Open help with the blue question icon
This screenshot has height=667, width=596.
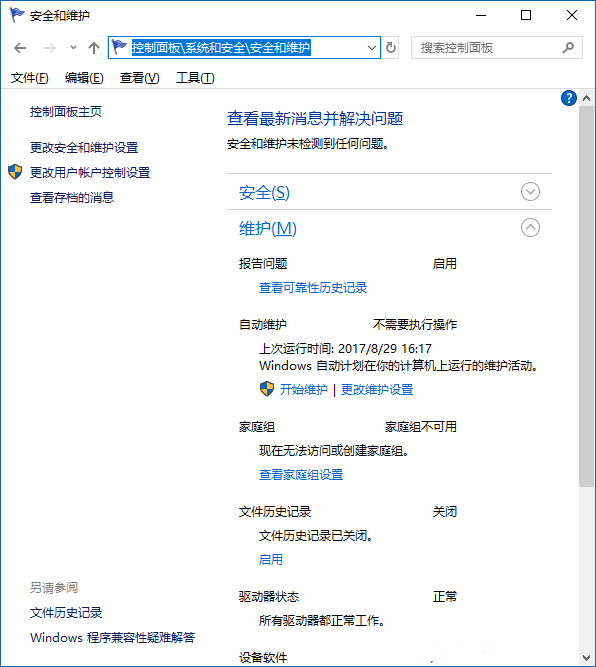[x=568, y=98]
